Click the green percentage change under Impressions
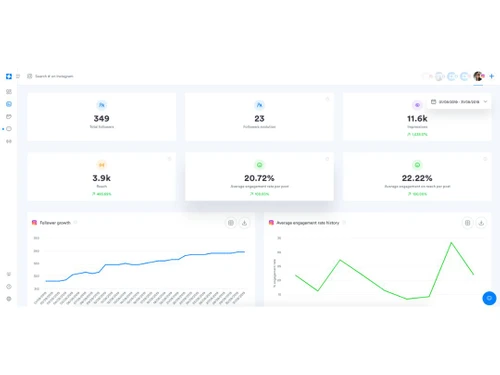Screen dimensions: 500x375 [417, 134]
